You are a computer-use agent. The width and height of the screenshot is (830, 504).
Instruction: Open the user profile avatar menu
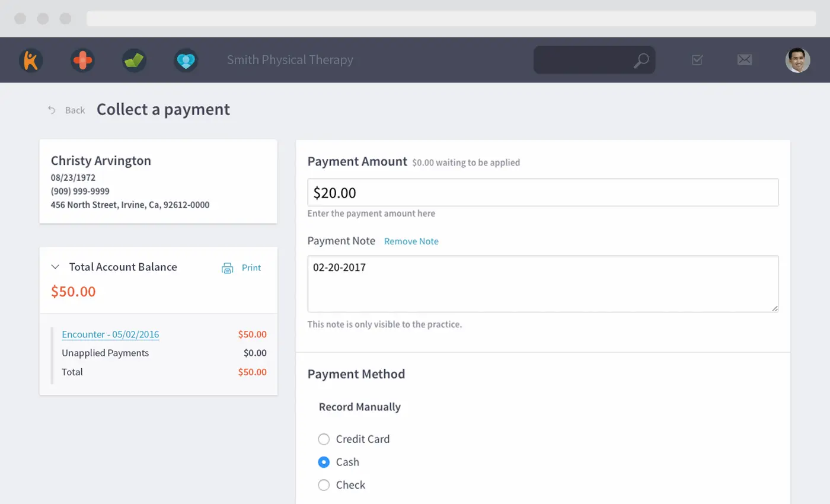click(x=797, y=60)
